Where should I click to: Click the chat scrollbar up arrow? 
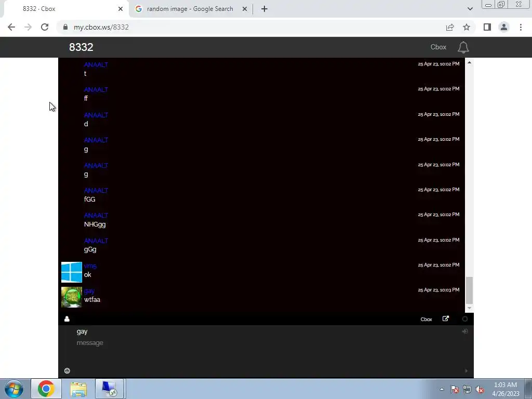pos(469,62)
